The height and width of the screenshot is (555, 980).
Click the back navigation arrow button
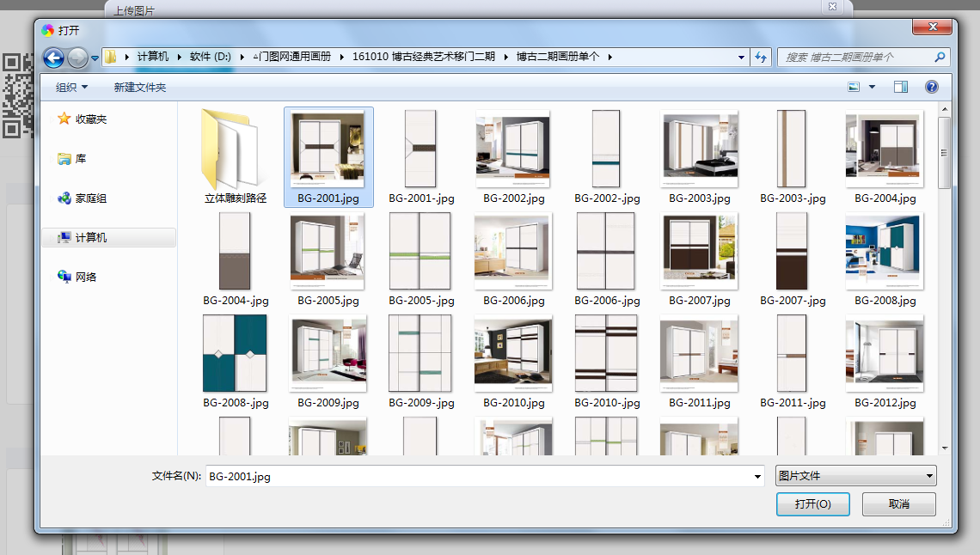(x=53, y=58)
